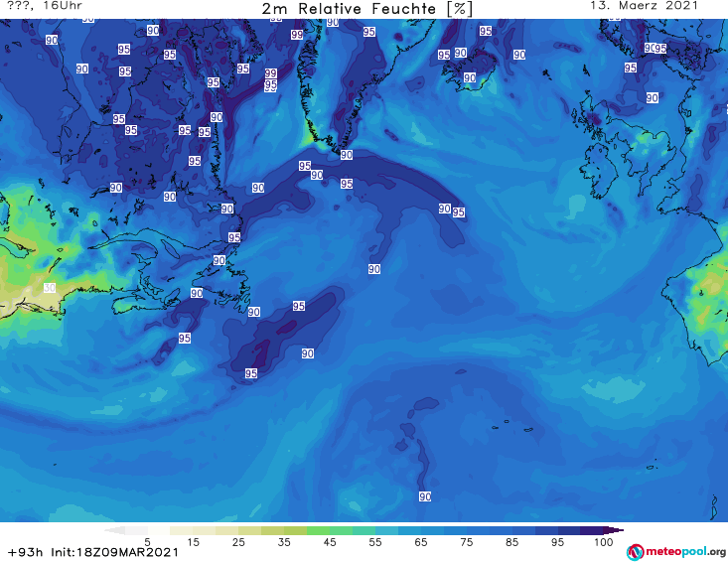Click the '5' tick label in the color legend
Viewport: 728px width, 562px height.
point(147,542)
